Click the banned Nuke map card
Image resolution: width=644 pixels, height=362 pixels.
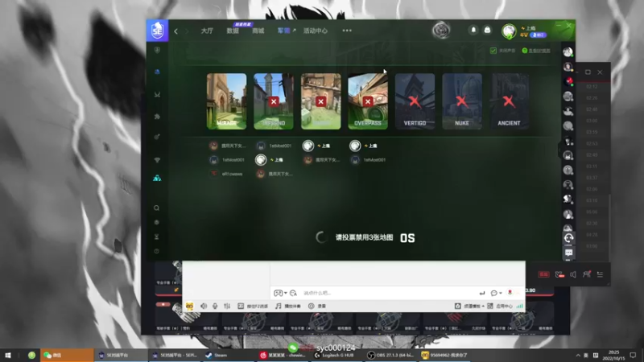tap(462, 101)
